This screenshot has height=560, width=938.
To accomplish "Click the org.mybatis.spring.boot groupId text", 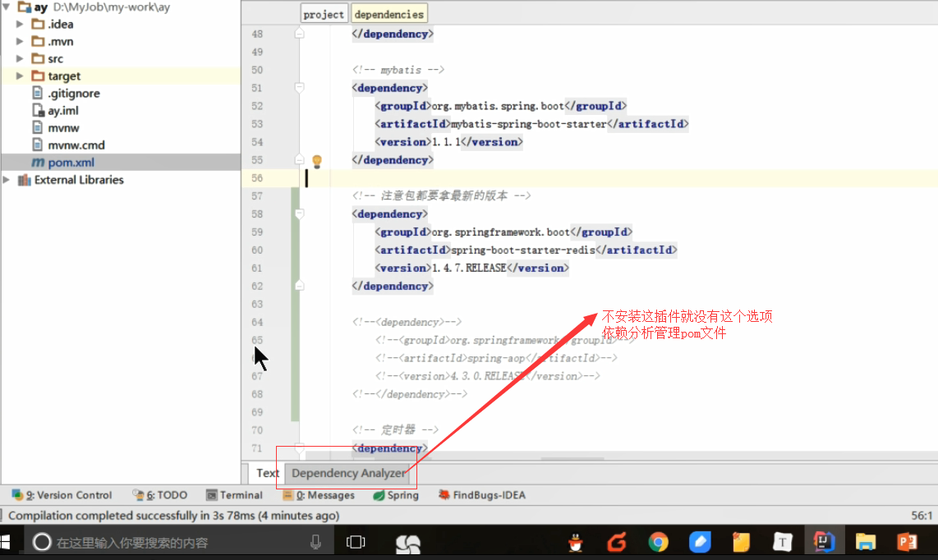I will point(498,106).
